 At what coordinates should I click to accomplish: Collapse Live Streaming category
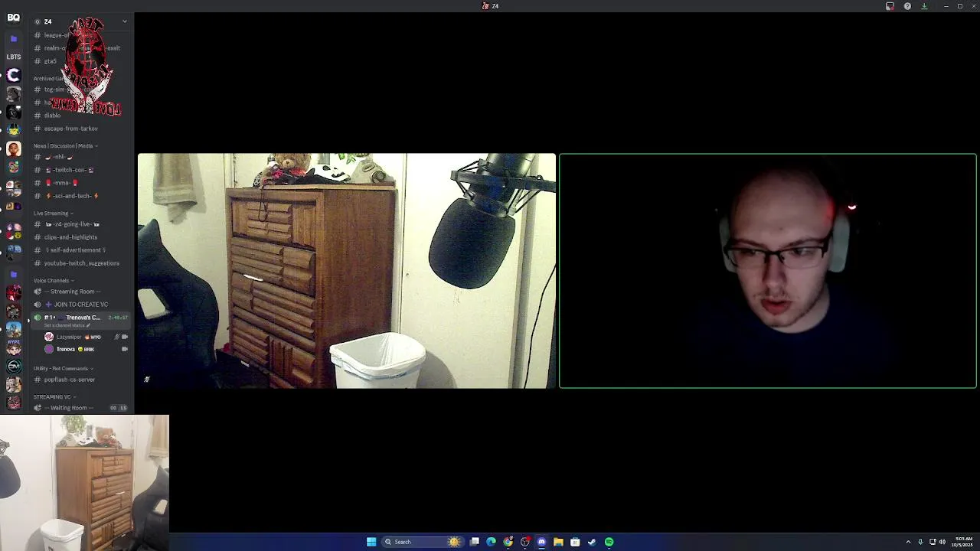point(53,214)
